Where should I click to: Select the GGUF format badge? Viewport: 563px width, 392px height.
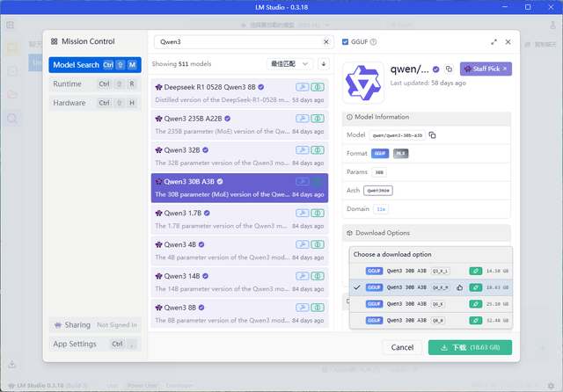click(x=380, y=154)
